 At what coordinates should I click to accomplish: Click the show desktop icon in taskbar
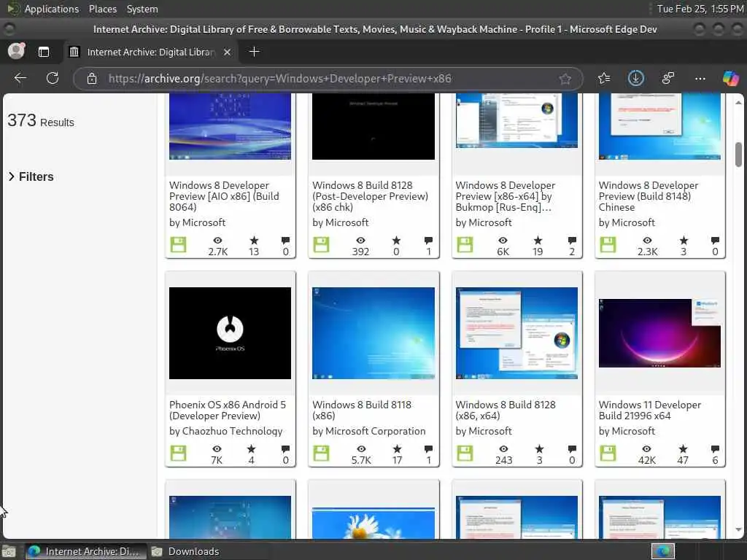point(9,551)
